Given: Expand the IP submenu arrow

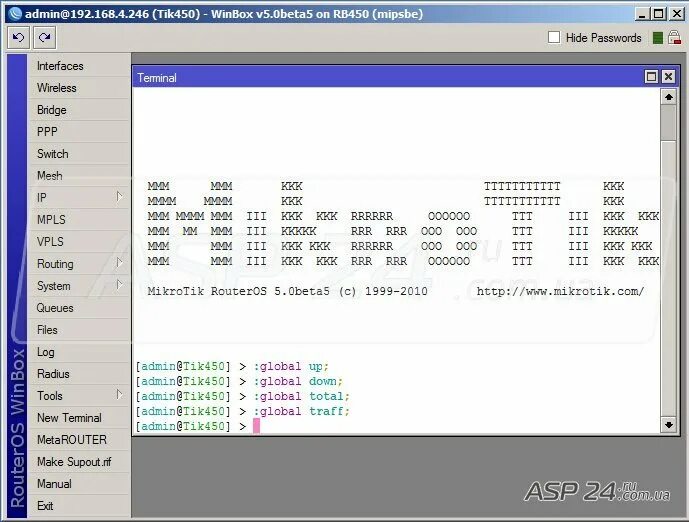Looking at the screenshot, I should coord(119,197).
